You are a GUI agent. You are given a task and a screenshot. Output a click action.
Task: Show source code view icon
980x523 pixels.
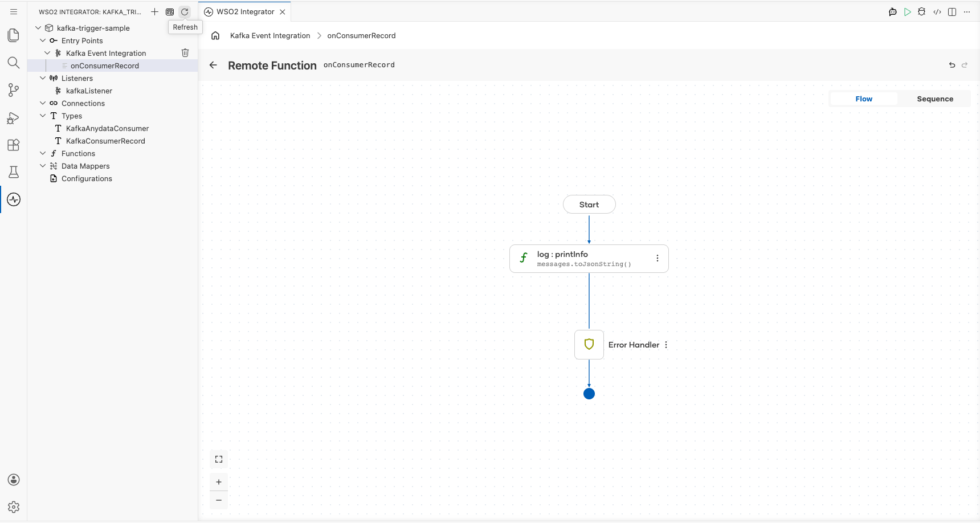click(x=937, y=12)
